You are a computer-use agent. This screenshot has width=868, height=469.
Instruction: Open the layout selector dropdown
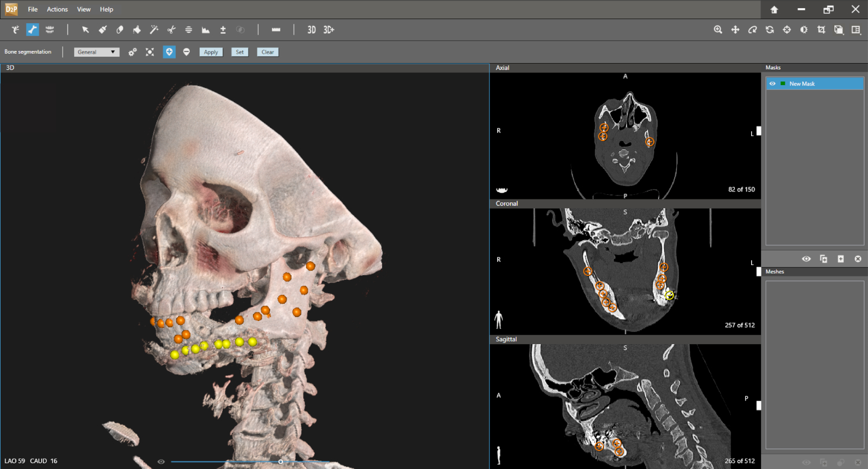pyautogui.click(x=856, y=29)
